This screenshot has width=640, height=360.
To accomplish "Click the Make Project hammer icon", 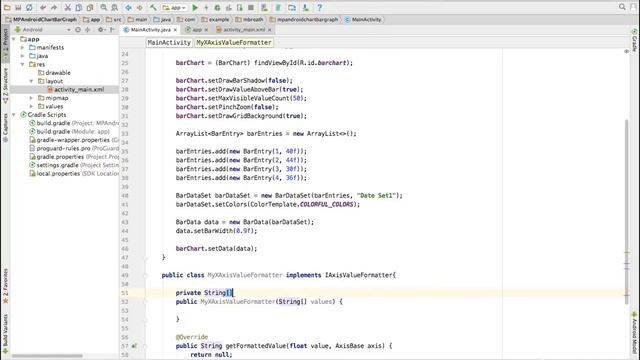I will (153, 7).
